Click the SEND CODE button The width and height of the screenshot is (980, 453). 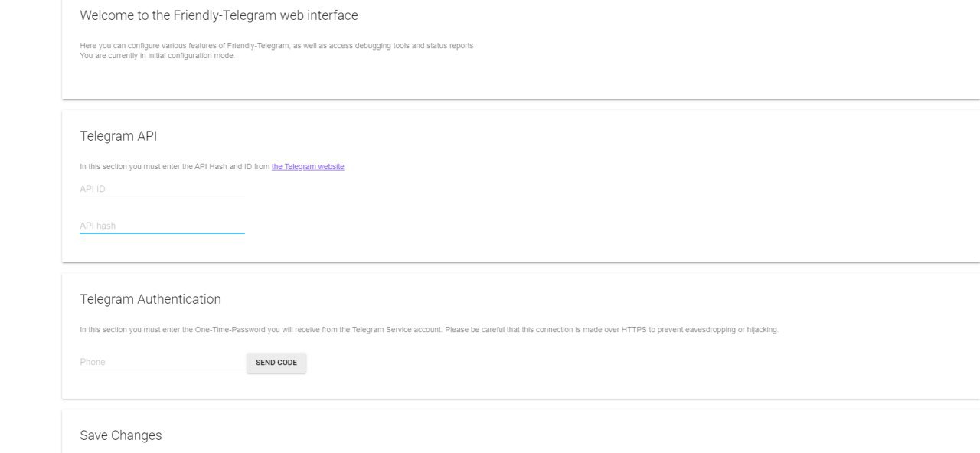[276, 363]
